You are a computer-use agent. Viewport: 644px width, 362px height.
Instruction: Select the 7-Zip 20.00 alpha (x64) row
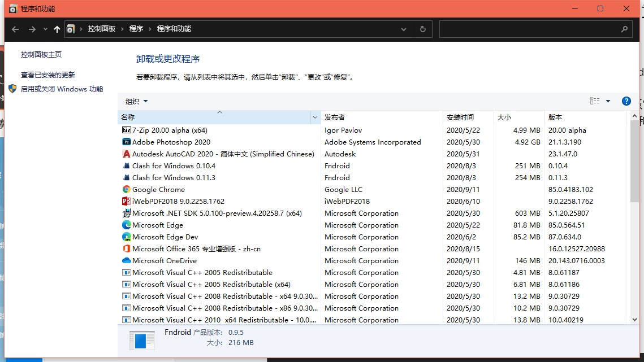[x=371, y=130]
